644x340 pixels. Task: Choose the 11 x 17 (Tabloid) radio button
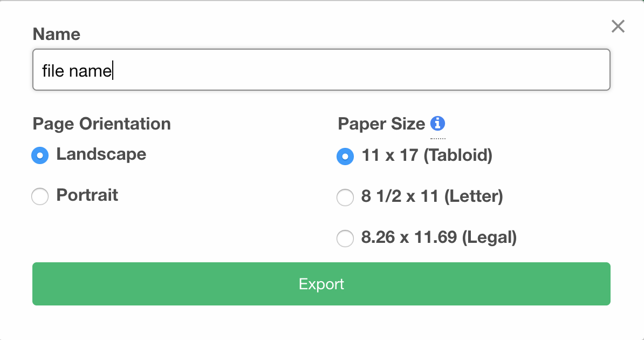pyautogui.click(x=345, y=156)
